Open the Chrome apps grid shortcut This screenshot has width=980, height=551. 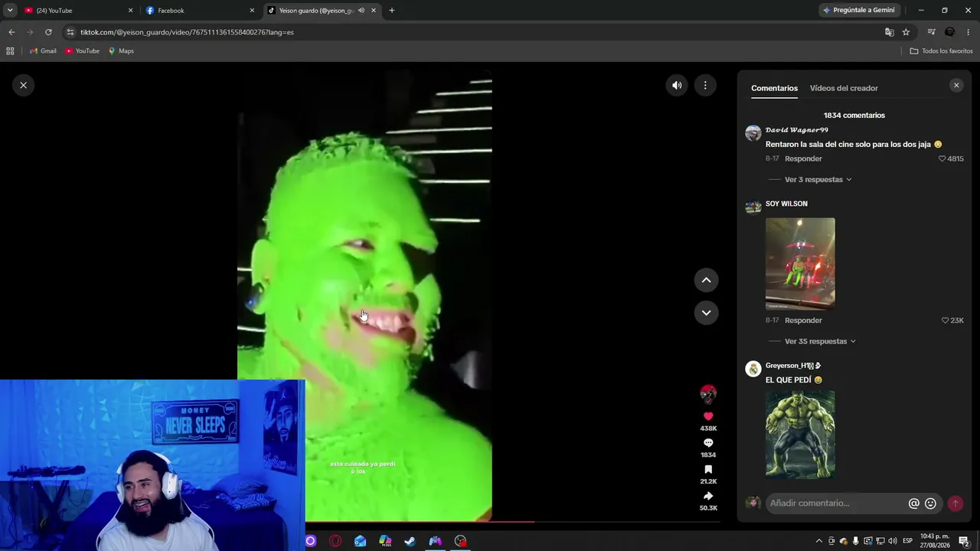10,51
